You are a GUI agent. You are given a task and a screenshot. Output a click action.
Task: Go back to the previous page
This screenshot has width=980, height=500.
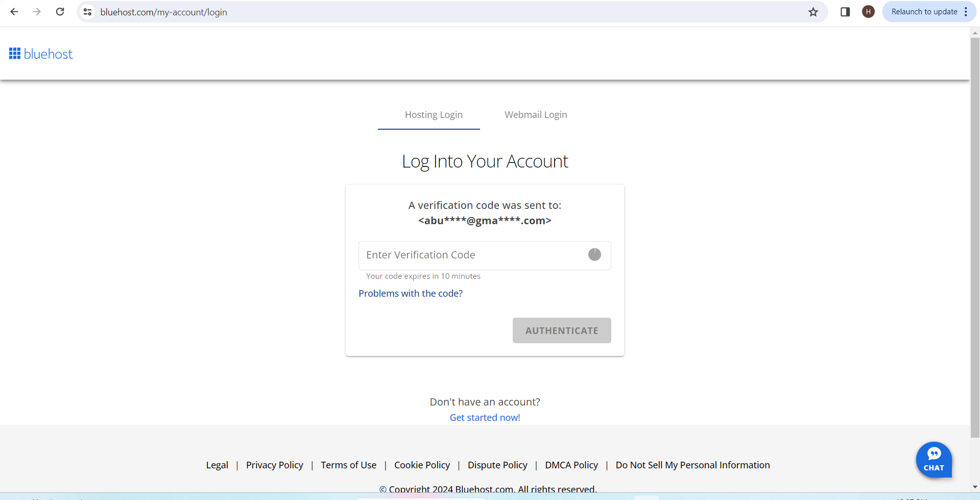[14, 12]
